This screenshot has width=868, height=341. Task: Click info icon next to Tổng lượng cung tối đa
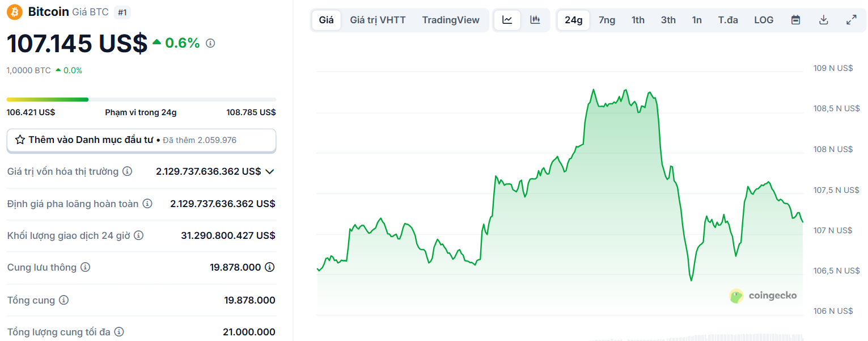click(119, 332)
